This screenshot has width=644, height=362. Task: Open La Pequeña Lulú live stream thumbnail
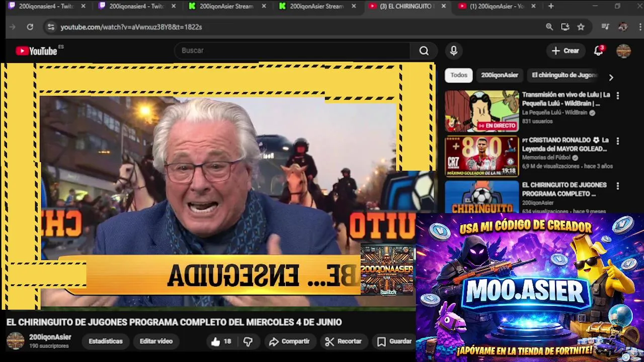tap(481, 111)
